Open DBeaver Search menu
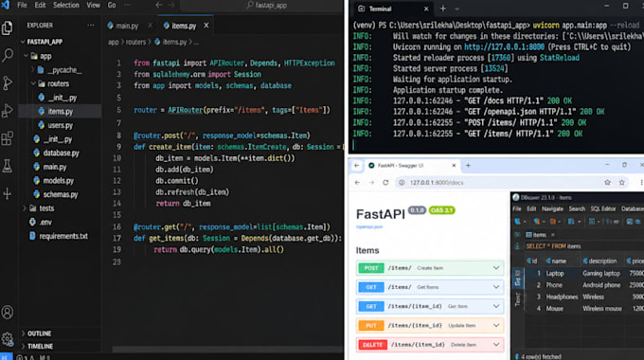Image resolution: width=644 pixels, height=360 pixels. 577,208
